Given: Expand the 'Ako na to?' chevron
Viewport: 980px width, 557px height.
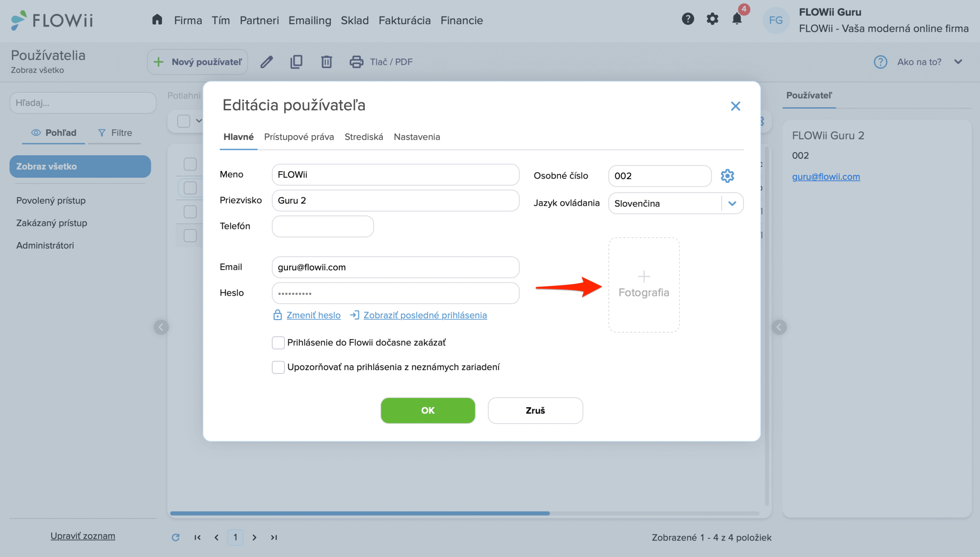Looking at the screenshot, I should (x=958, y=62).
